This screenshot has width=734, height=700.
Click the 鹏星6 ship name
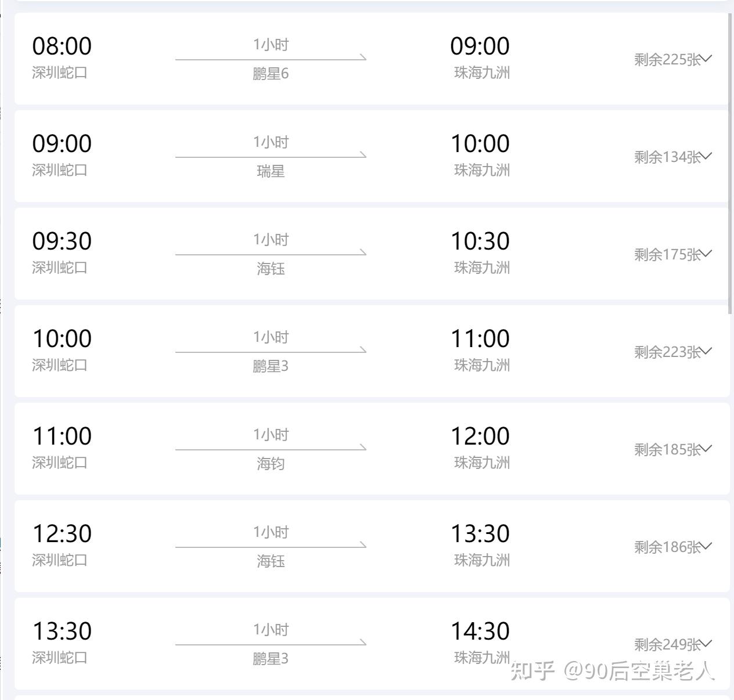271,74
